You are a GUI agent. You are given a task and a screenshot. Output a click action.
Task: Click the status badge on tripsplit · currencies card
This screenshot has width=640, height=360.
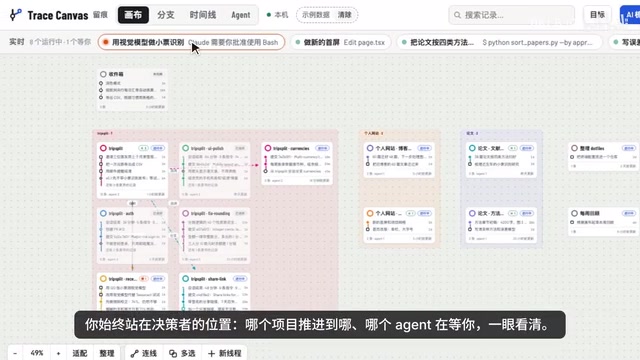[x=322, y=148]
